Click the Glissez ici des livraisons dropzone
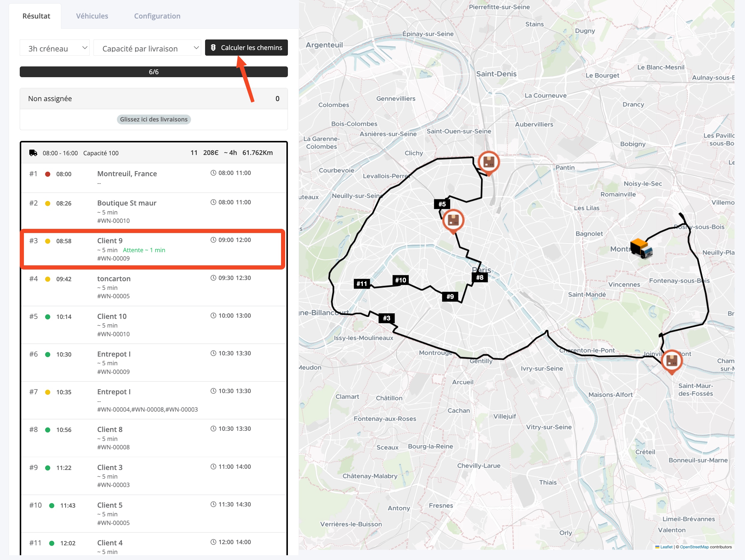 pyautogui.click(x=154, y=119)
